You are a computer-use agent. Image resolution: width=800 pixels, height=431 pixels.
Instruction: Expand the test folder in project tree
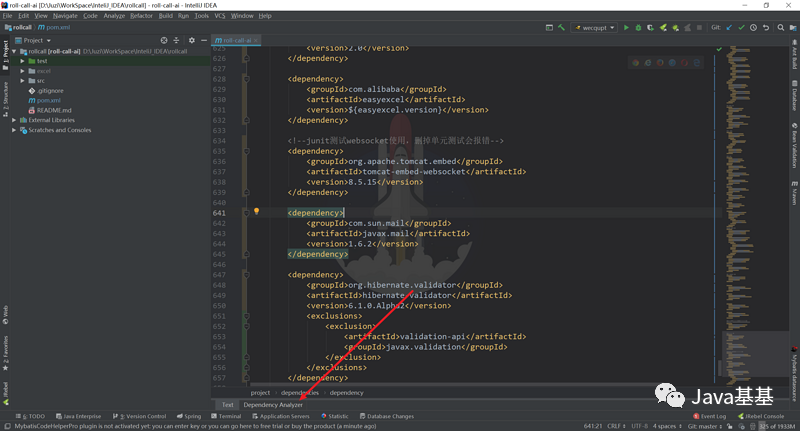[x=22, y=61]
